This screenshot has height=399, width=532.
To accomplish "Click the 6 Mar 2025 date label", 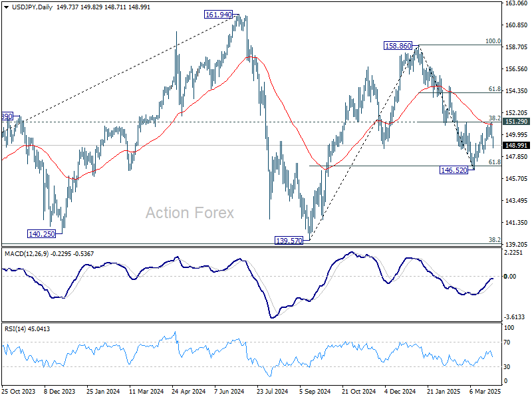I will point(485,391).
